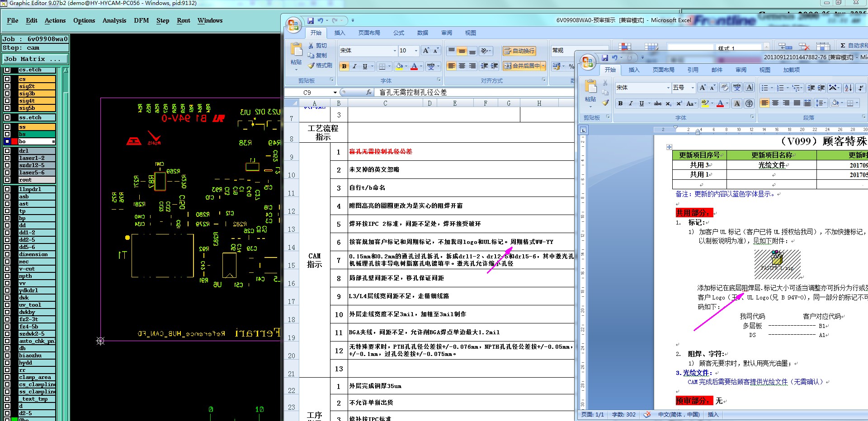Justify paragraph text in Word

tap(797, 103)
